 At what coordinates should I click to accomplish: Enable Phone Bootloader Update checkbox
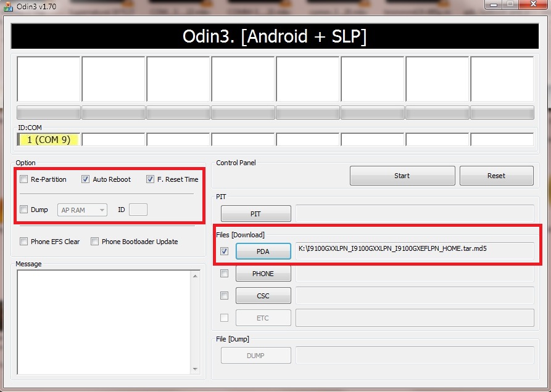click(95, 242)
